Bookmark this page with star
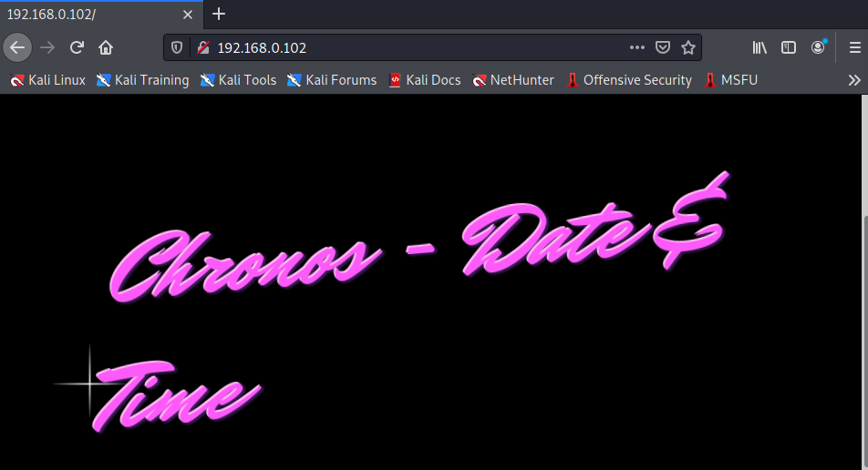 tap(688, 47)
